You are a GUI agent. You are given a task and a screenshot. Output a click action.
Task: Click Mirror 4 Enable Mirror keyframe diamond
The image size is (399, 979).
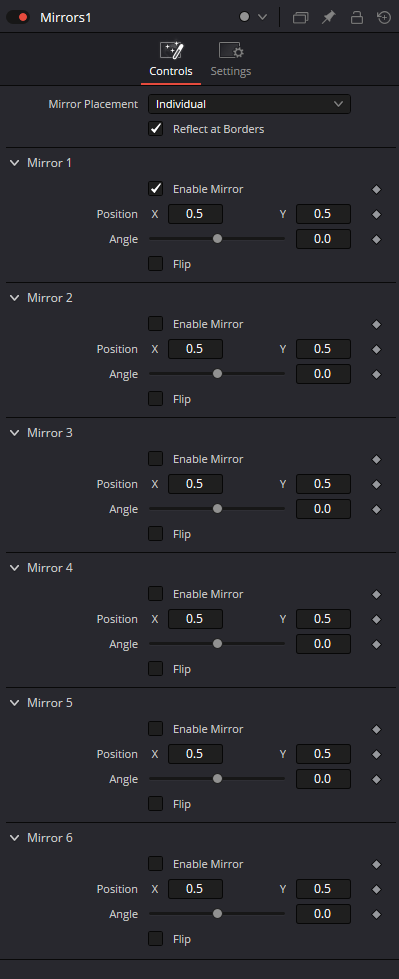[x=377, y=594]
